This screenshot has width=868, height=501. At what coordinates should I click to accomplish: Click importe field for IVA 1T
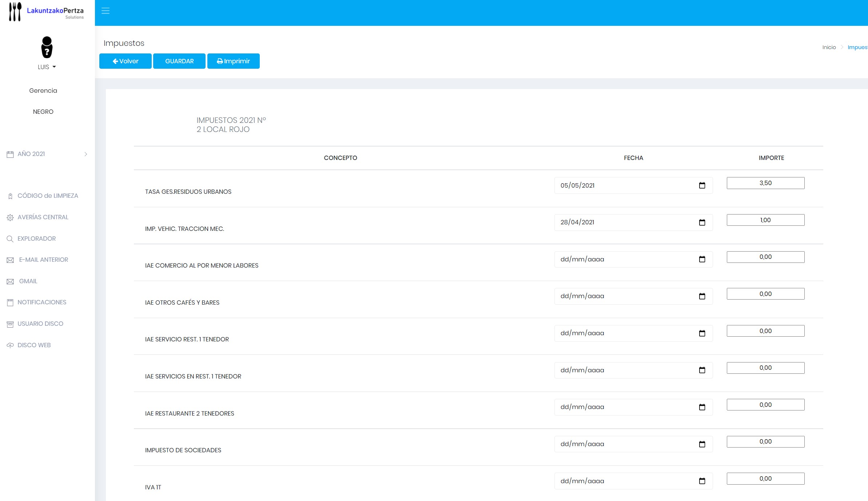tap(765, 478)
